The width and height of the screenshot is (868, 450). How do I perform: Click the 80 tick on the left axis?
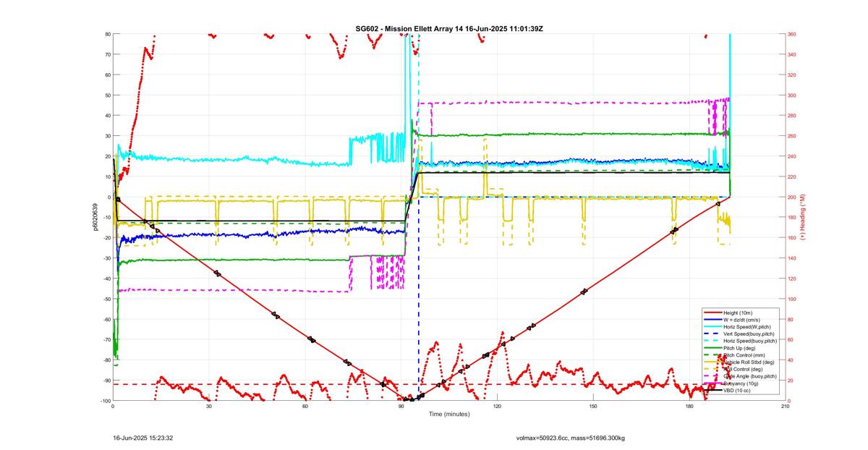click(x=106, y=34)
